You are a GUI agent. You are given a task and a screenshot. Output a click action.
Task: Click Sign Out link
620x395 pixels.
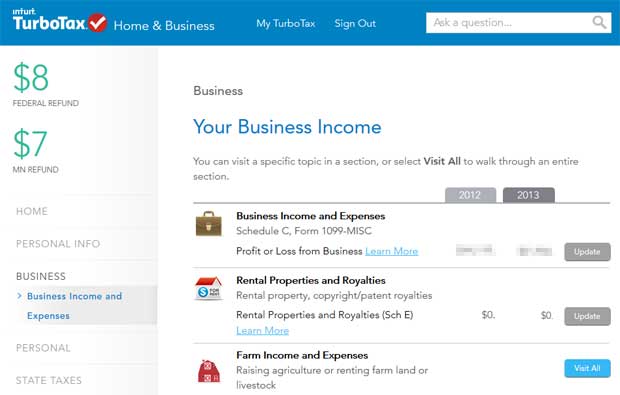point(355,23)
